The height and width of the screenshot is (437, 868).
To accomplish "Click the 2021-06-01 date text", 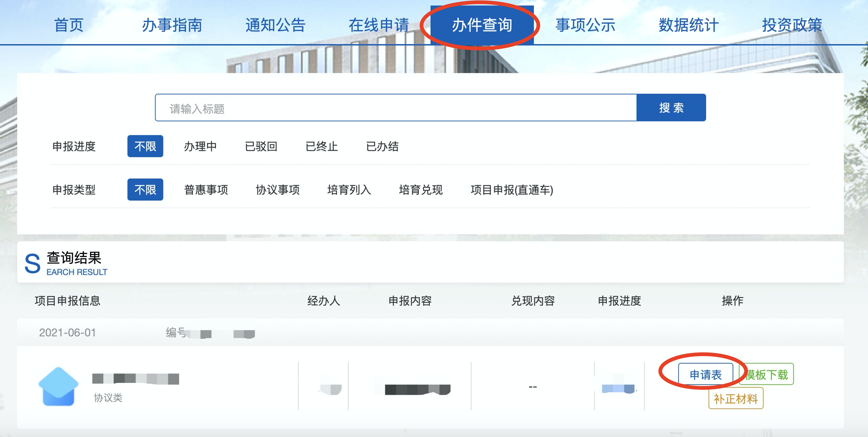I will click(68, 333).
